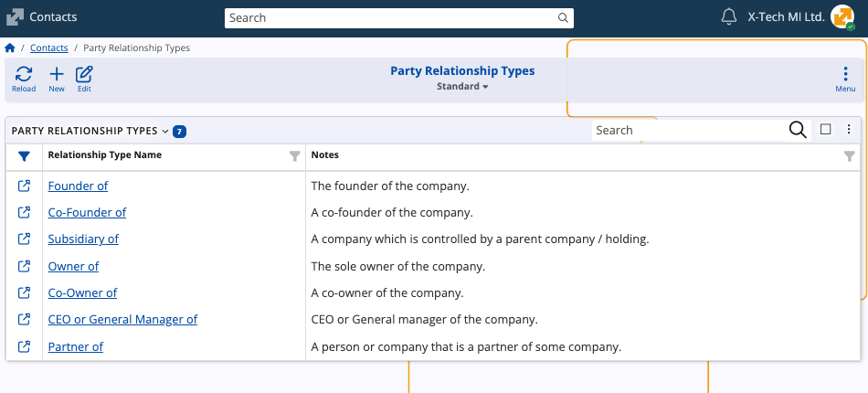This screenshot has height=393, width=868.
Task: Toggle the Notes column filter
Action: 850,156
